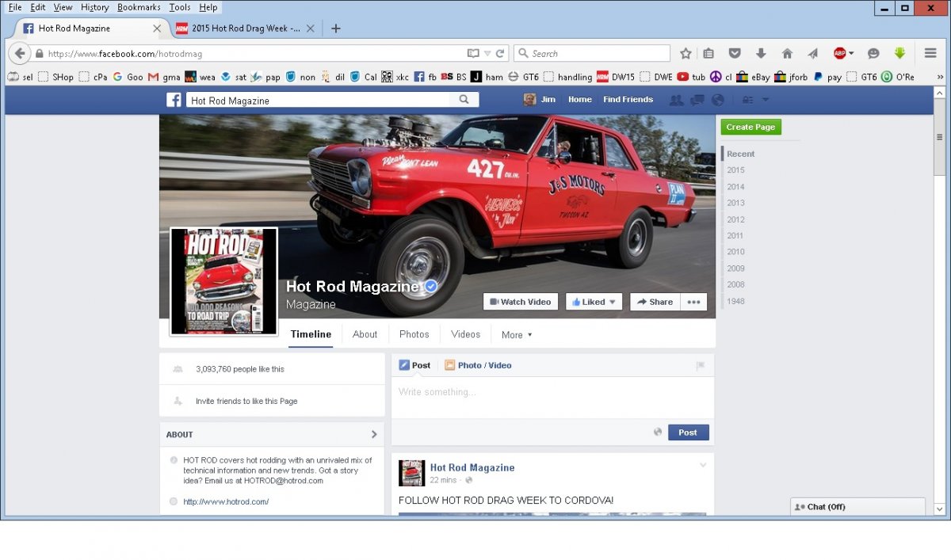The width and height of the screenshot is (951, 560).
Task: Click Jim's profile picture in top bar
Action: (529, 100)
